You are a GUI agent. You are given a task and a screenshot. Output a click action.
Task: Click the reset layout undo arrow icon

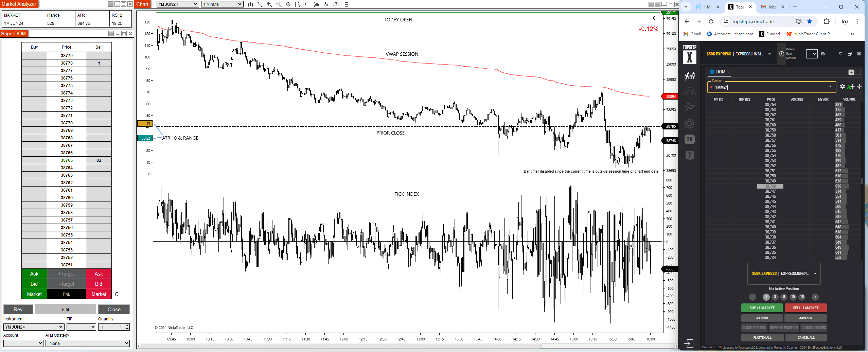click(x=840, y=54)
